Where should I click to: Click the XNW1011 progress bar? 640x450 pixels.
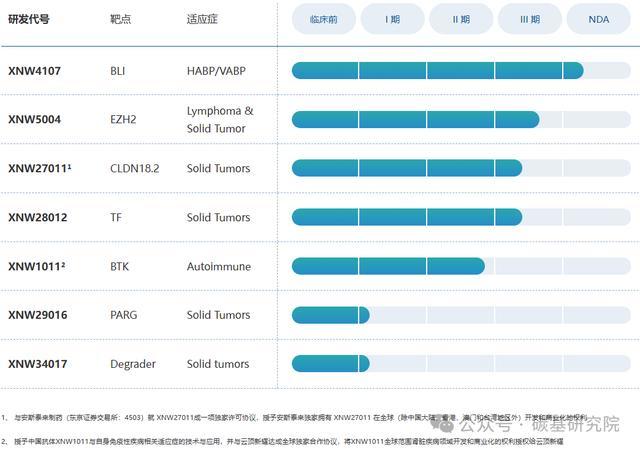[x=461, y=266]
